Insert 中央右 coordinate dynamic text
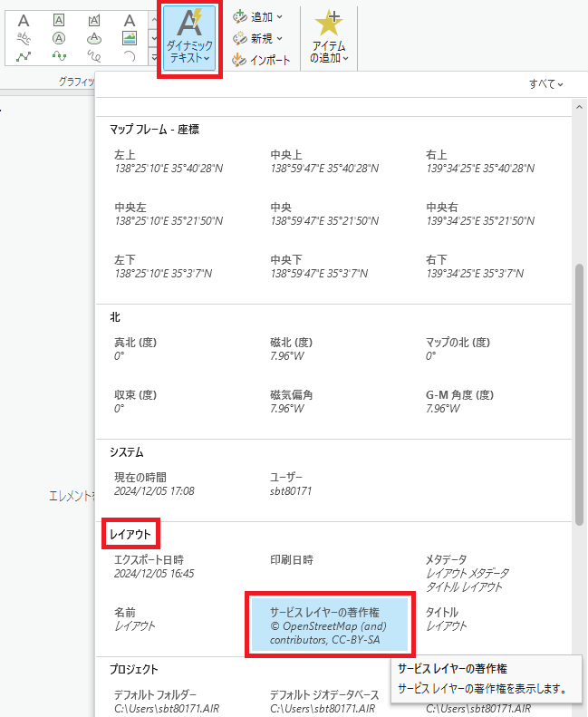Screen dimensions: 588x717 [480, 215]
